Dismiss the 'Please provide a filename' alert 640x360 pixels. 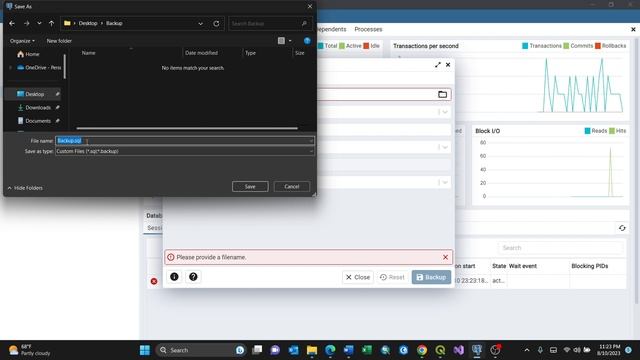click(x=445, y=258)
